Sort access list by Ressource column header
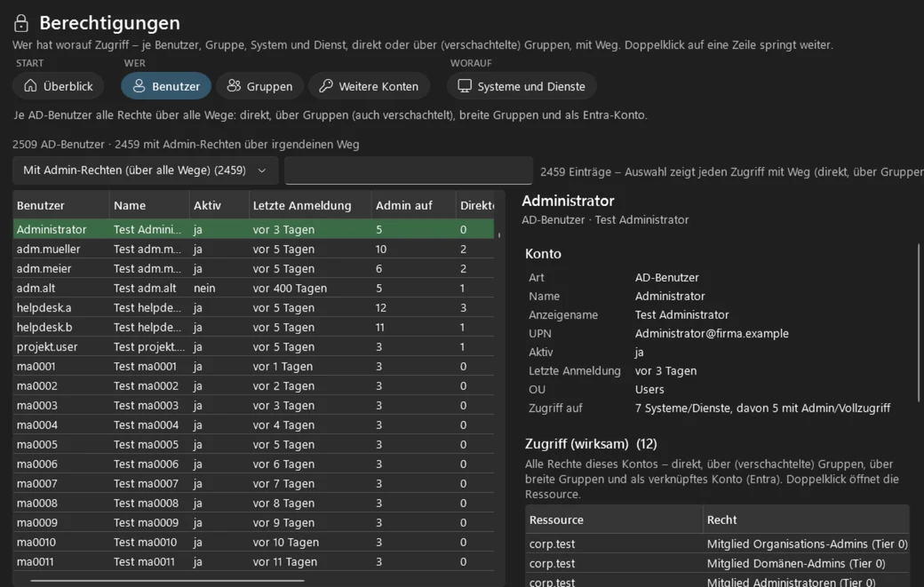 [614, 520]
